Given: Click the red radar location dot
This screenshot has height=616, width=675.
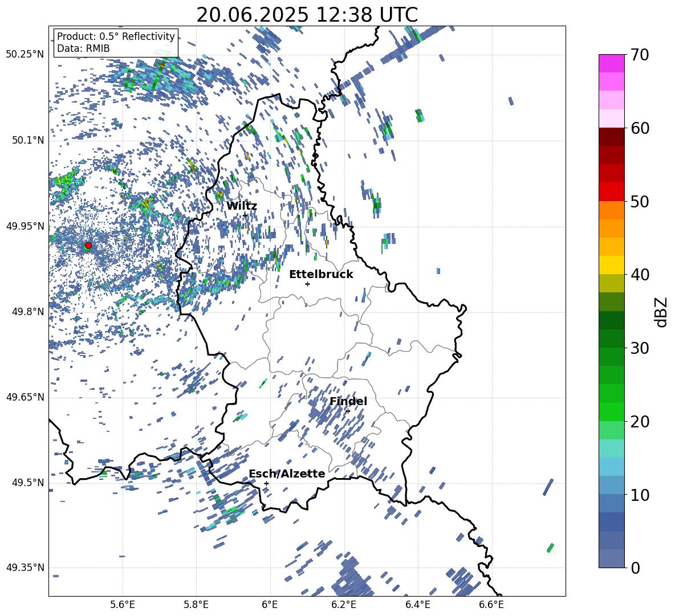Looking at the screenshot, I should (x=88, y=246).
